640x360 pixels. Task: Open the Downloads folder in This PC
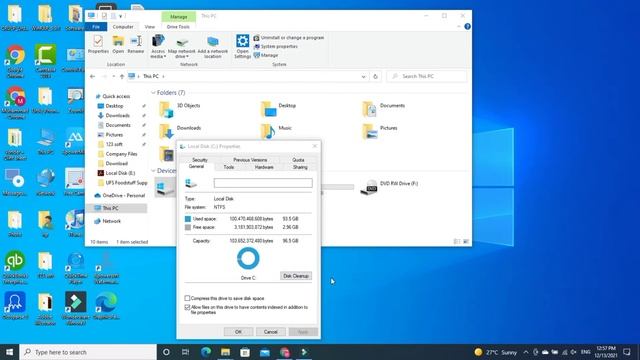pyautogui.click(x=180, y=131)
